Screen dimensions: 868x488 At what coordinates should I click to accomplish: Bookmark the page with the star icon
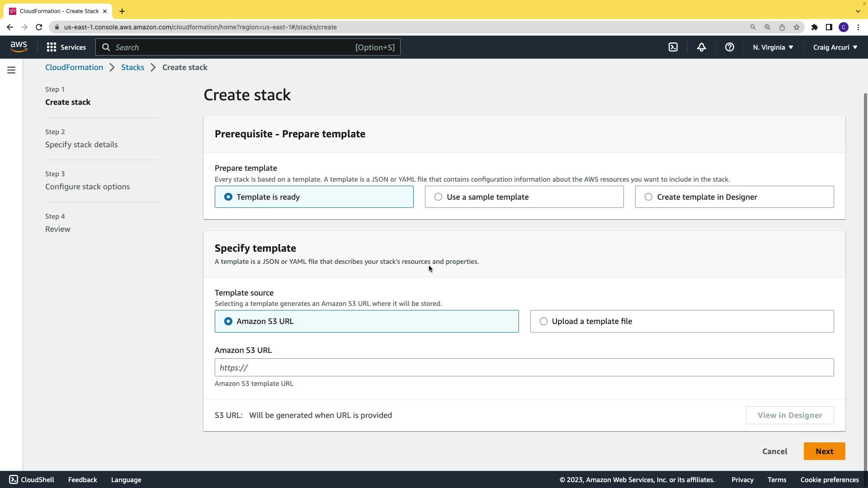click(x=797, y=27)
